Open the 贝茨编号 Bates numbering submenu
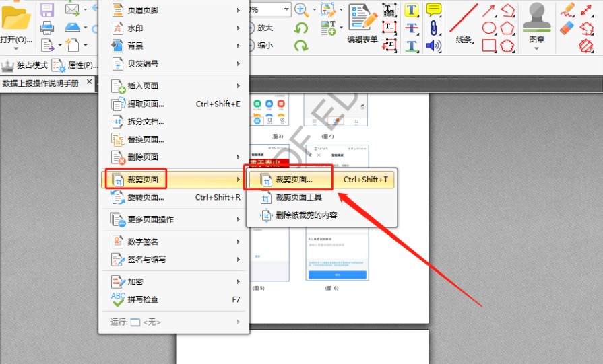603x364 pixels. pos(174,64)
